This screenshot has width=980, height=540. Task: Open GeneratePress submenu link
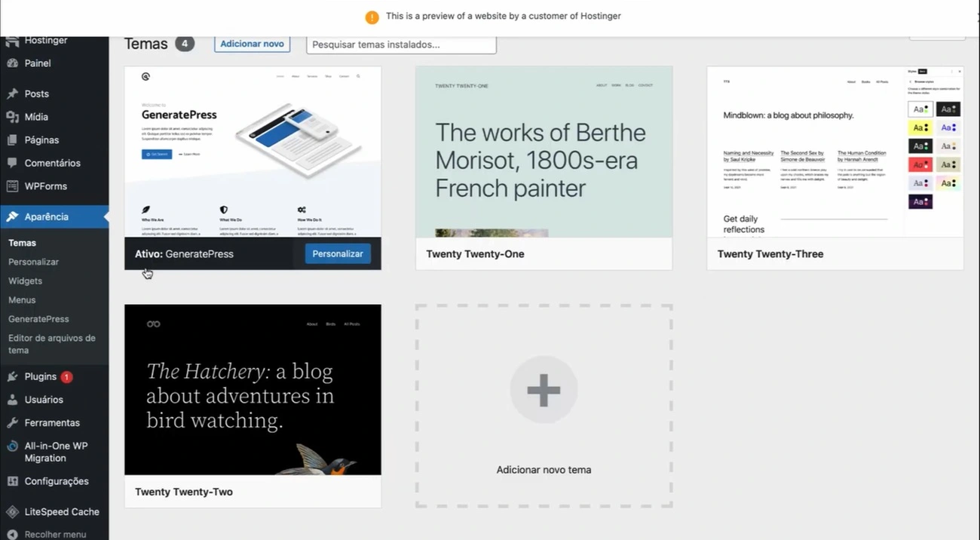tap(38, 319)
